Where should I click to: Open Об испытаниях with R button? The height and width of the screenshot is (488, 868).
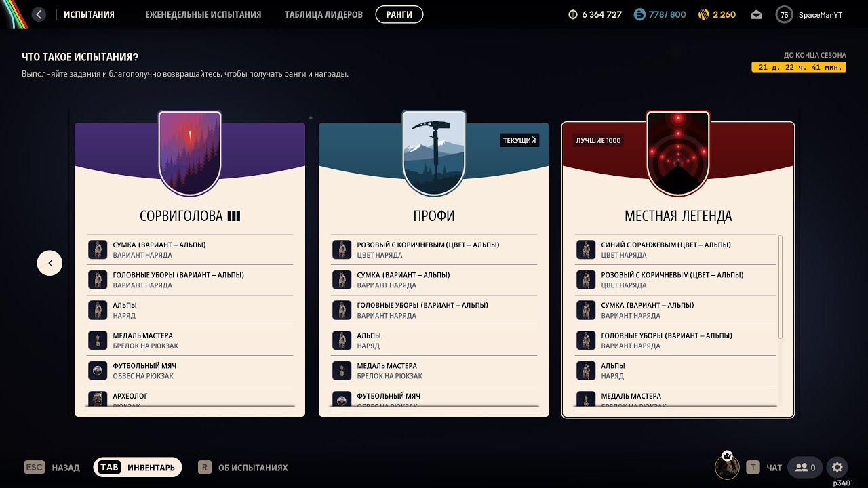pyautogui.click(x=243, y=467)
